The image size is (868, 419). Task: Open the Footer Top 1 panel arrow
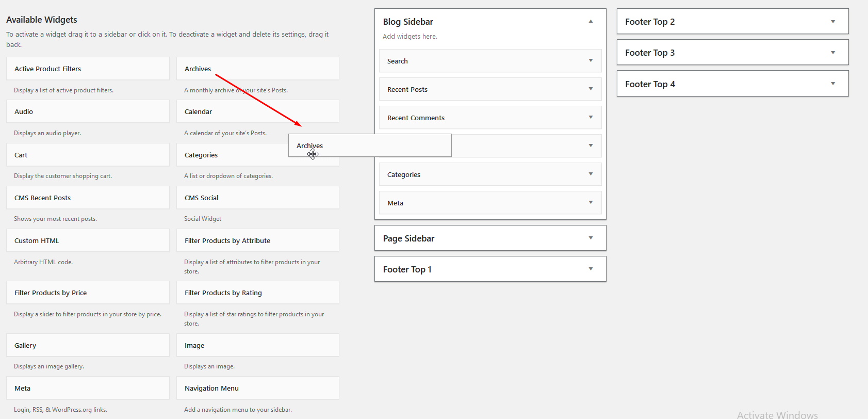click(591, 269)
